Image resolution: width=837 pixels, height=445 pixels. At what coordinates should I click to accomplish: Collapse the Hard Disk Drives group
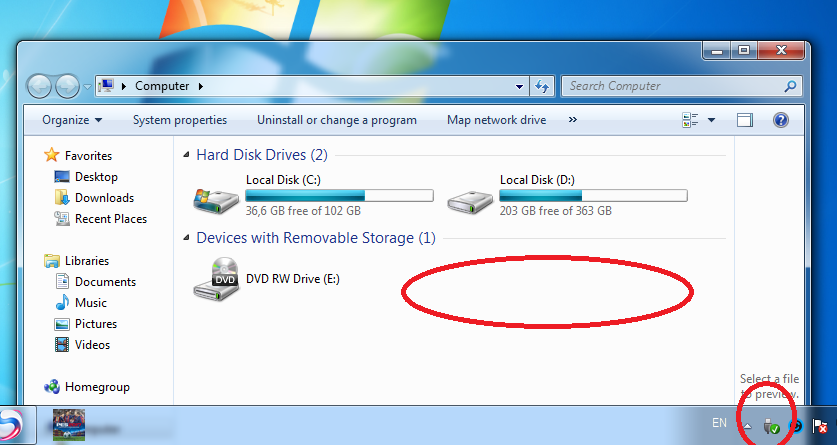186,155
